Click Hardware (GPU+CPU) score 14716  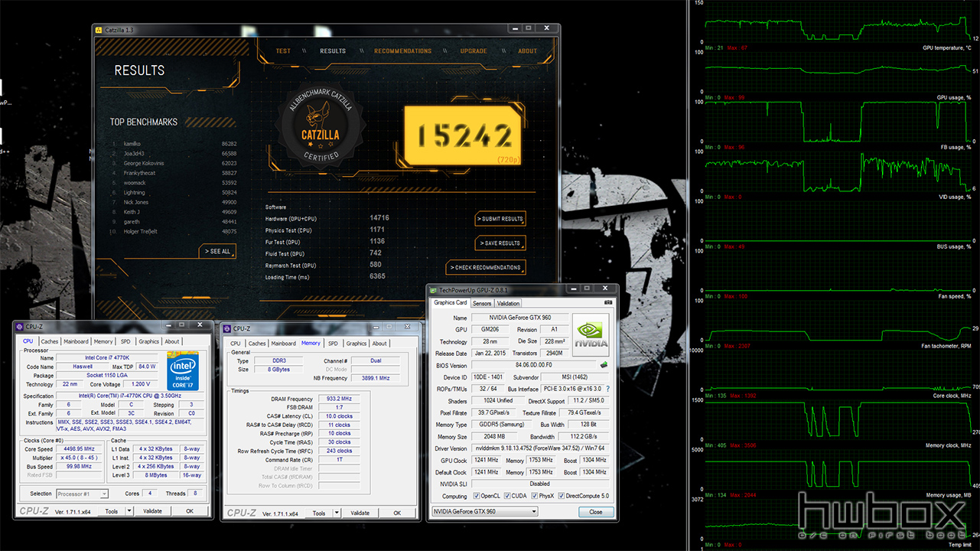[379, 218]
